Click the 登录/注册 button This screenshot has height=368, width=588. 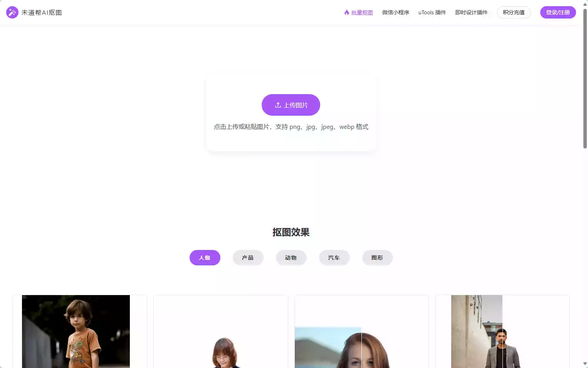click(x=558, y=12)
